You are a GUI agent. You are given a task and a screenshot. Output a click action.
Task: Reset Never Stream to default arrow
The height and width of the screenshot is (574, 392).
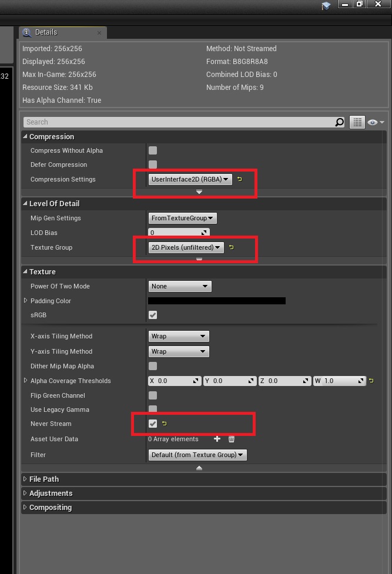(164, 424)
